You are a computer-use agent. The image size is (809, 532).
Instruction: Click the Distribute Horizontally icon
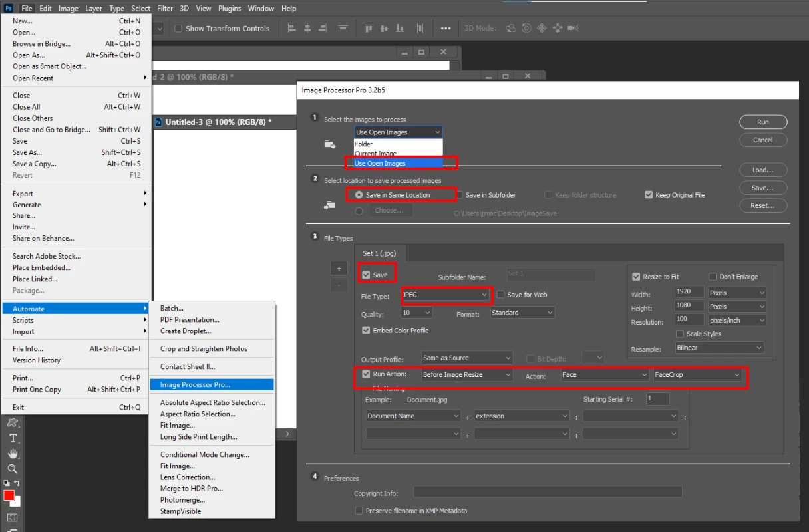(x=420, y=28)
